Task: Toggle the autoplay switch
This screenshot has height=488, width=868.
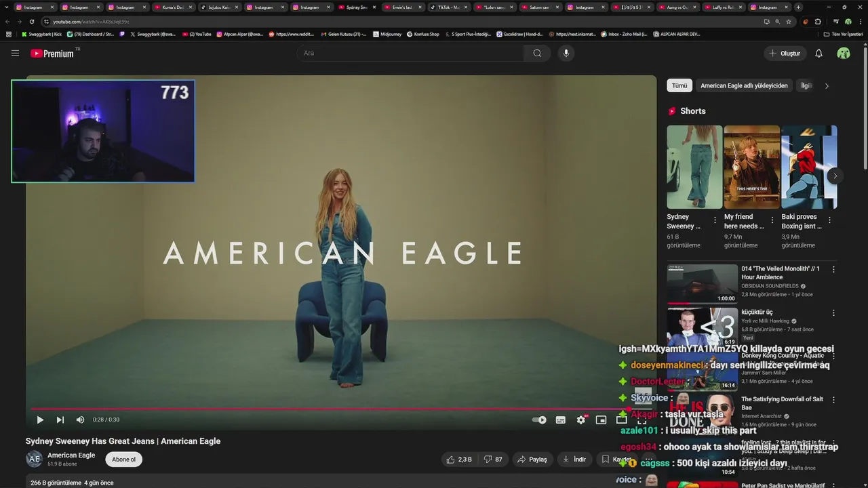Action: (x=539, y=420)
